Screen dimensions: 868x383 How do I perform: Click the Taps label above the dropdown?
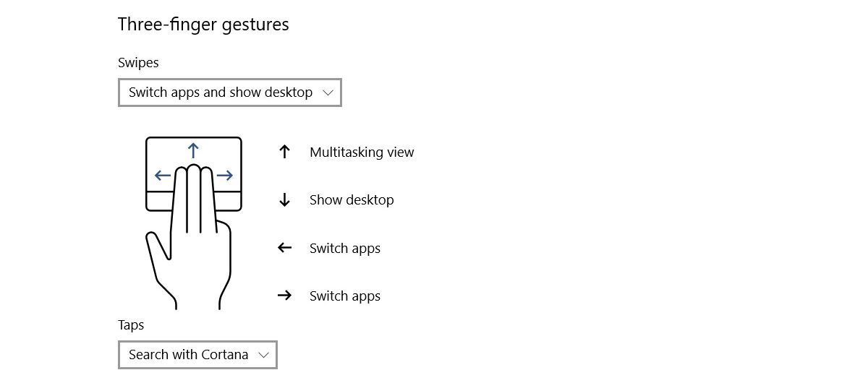[x=131, y=325]
